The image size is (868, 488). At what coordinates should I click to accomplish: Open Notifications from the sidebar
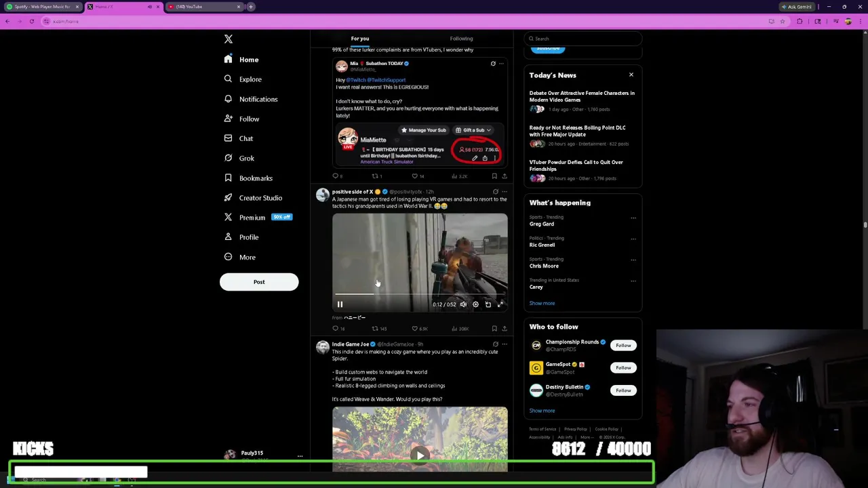point(251,99)
